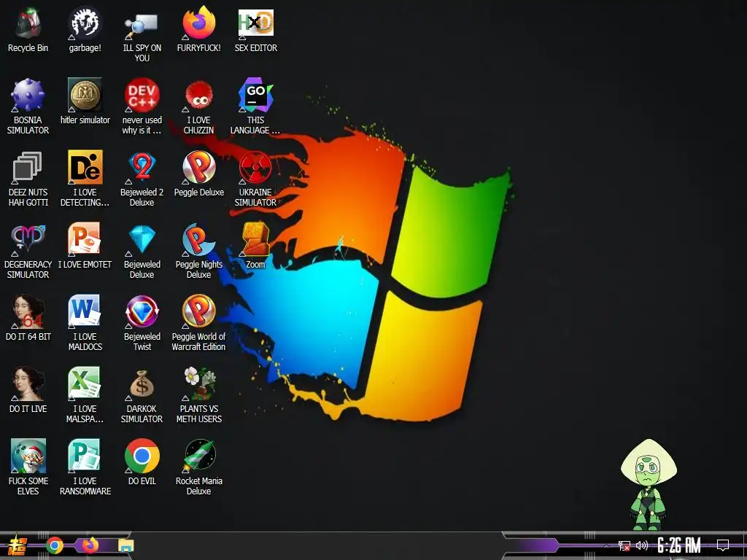Screen dimensions: 747x560
Task: Open Google Chrome from the taskbar
Action: click(x=55, y=545)
